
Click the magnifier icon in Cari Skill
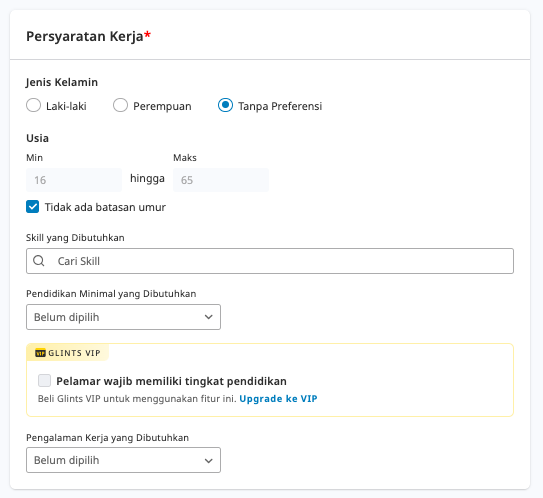[38, 261]
